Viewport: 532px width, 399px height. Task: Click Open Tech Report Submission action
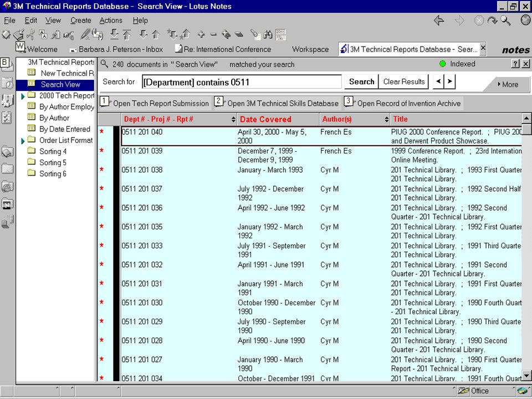click(155, 103)
